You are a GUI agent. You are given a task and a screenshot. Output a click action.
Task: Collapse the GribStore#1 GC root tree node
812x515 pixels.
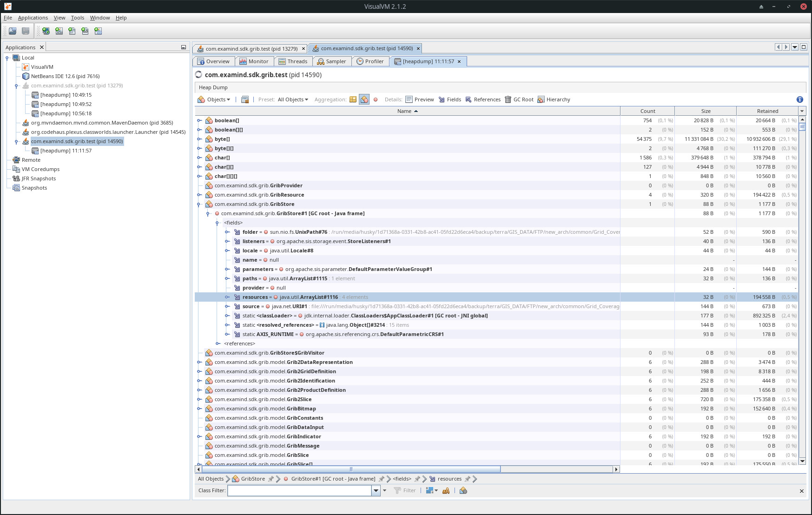pos(208,213)
